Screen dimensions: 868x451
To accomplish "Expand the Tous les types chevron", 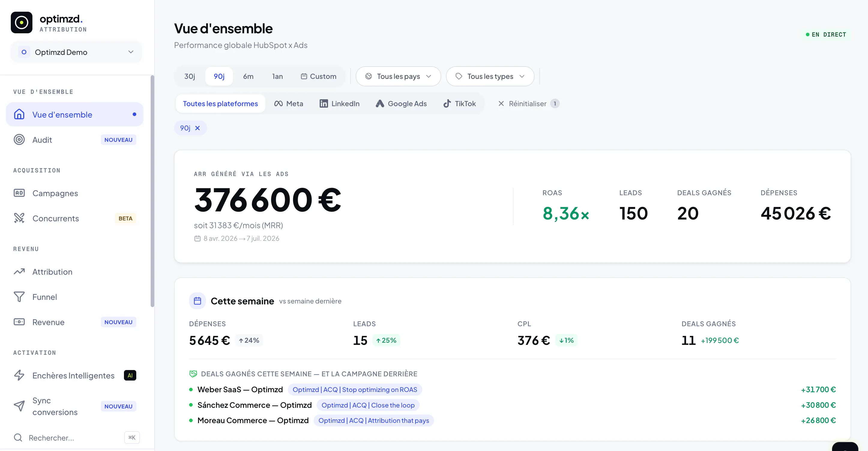I will click(522, 76).
